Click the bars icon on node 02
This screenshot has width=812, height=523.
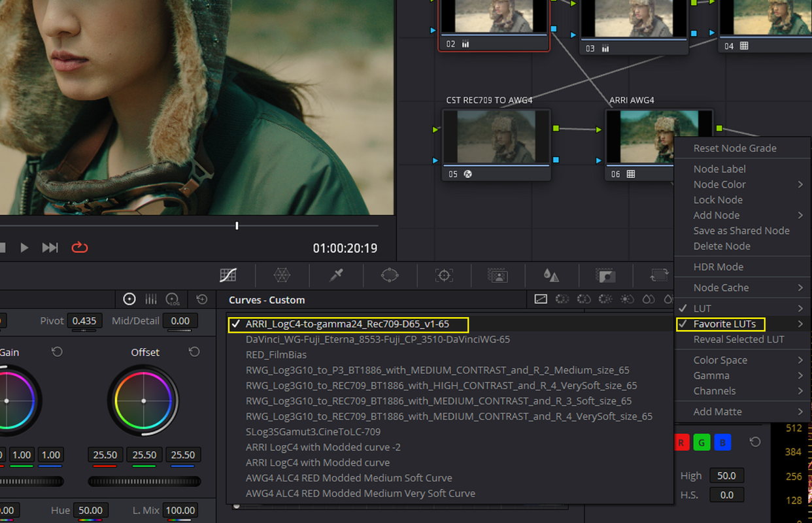pyautogui.click(x=465, y=44)
